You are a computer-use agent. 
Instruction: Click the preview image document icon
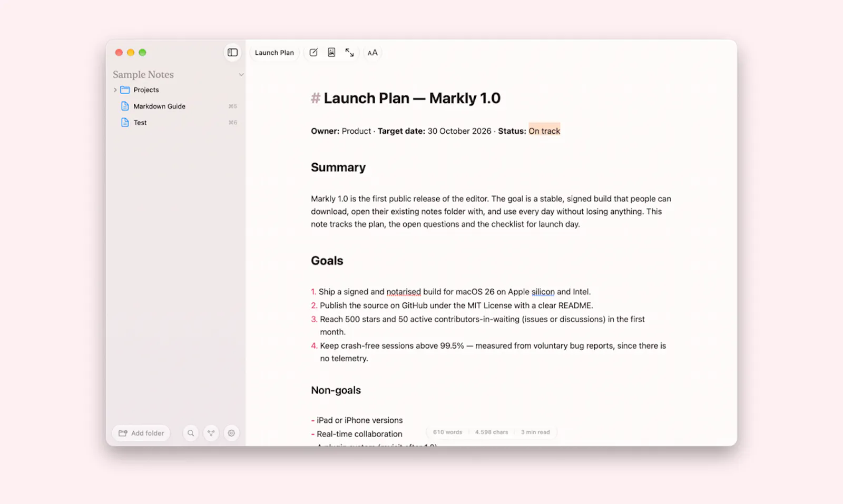coord(331,52)
